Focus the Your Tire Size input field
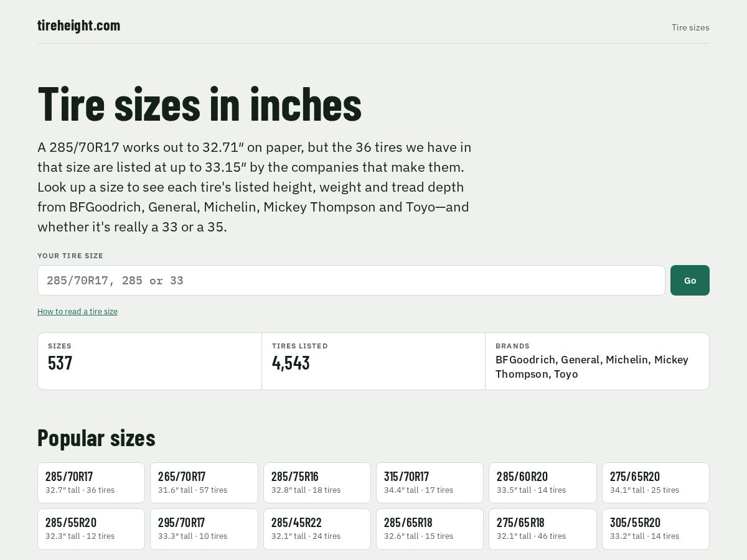747x560 pixels. pos(351,281)
